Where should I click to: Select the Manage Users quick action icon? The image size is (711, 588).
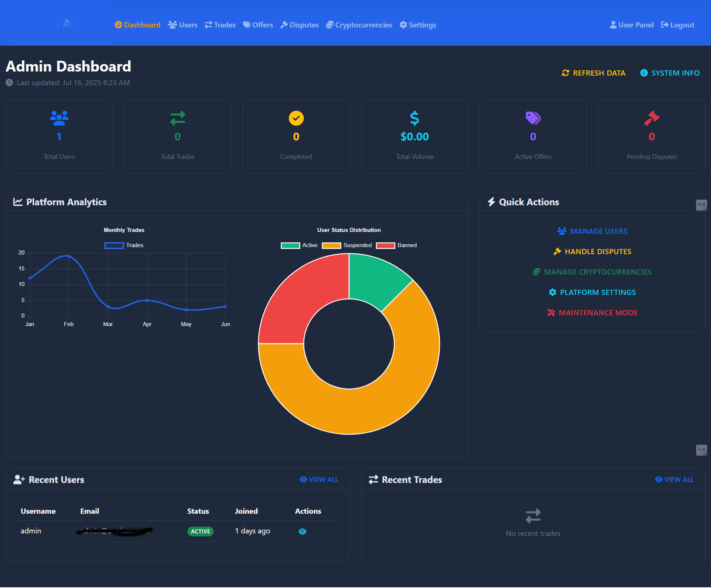561,231
